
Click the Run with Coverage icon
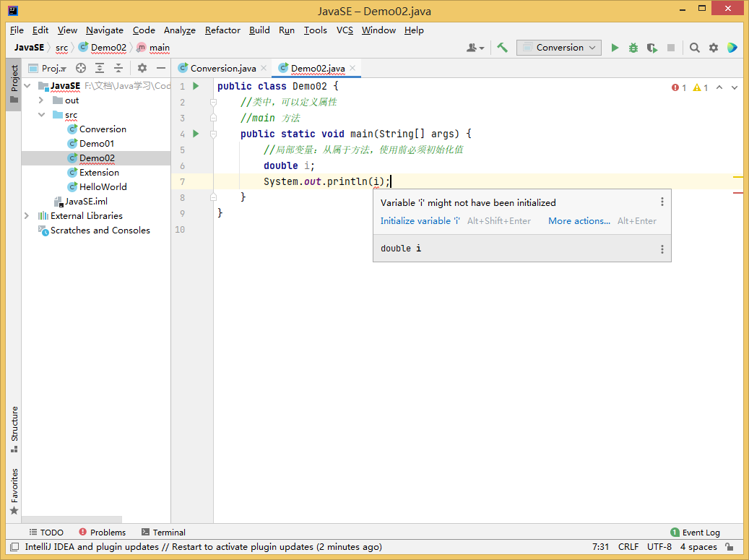(x=652, y=48)
